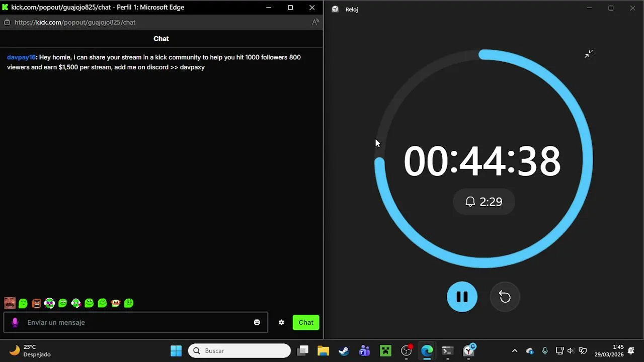644x362 pixels.
Task: View site info via lock icon
Action: [7, 22]
